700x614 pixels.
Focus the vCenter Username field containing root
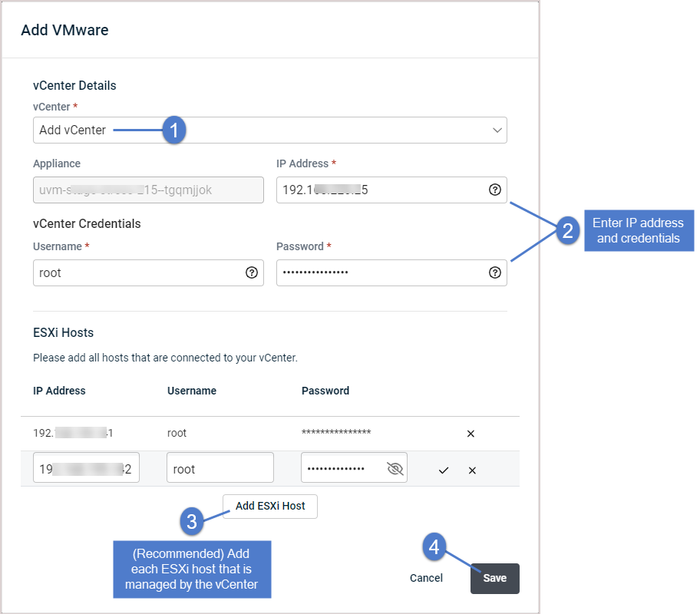[148, 272]
